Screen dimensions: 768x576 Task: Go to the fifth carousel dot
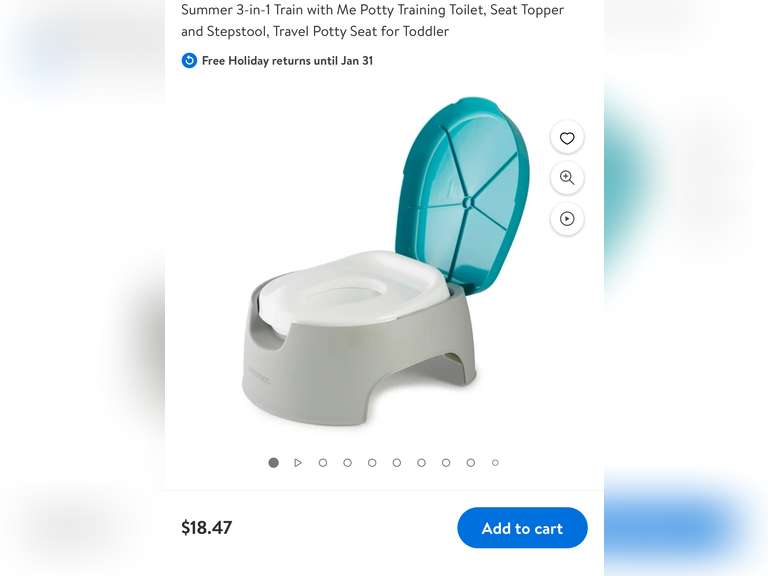pos(372,462)
